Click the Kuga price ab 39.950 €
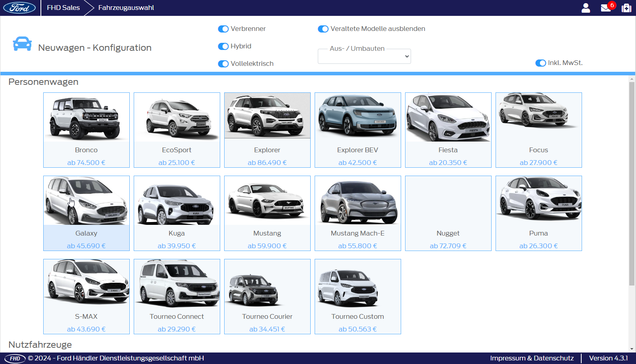 (177, 246)
